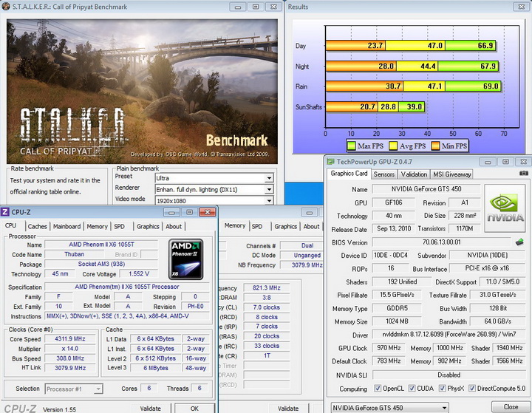
Task: Minimize the TechPowerUp GPU-Z window
Action: coord(488,162)
